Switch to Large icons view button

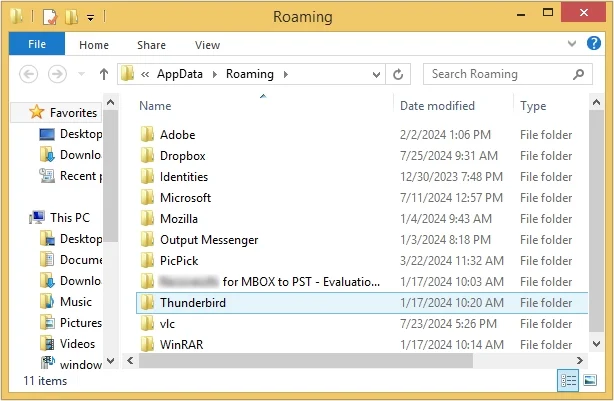pyautogui.click(x=590, y=380)
